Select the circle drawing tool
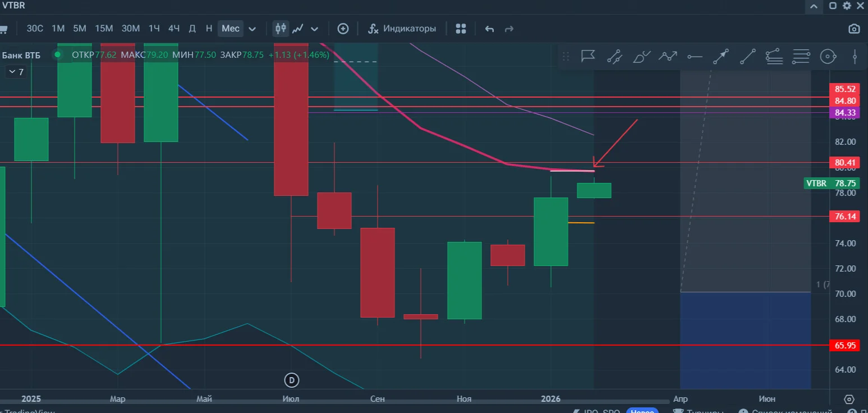This screenshot has height=413, width=868. coord(828,56)
